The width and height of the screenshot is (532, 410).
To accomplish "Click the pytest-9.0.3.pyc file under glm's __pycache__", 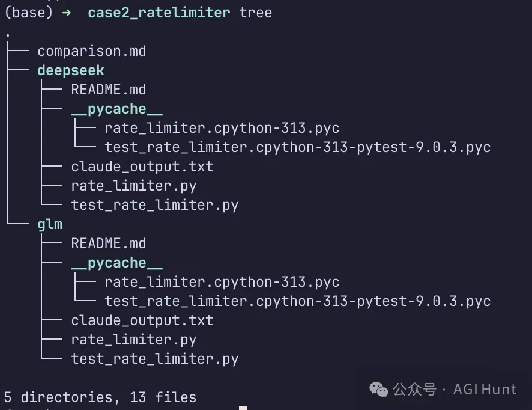I will click(297, 301).
